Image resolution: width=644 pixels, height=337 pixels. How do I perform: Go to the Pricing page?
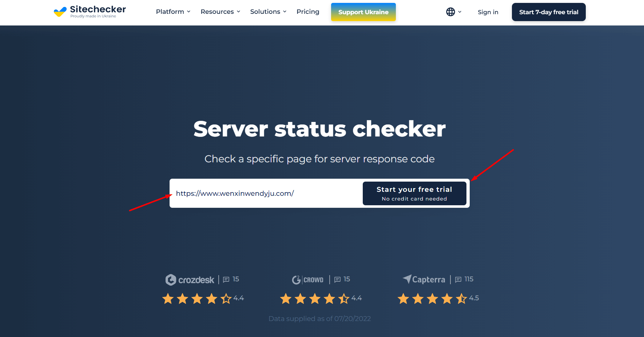click(x=308, y=12)
